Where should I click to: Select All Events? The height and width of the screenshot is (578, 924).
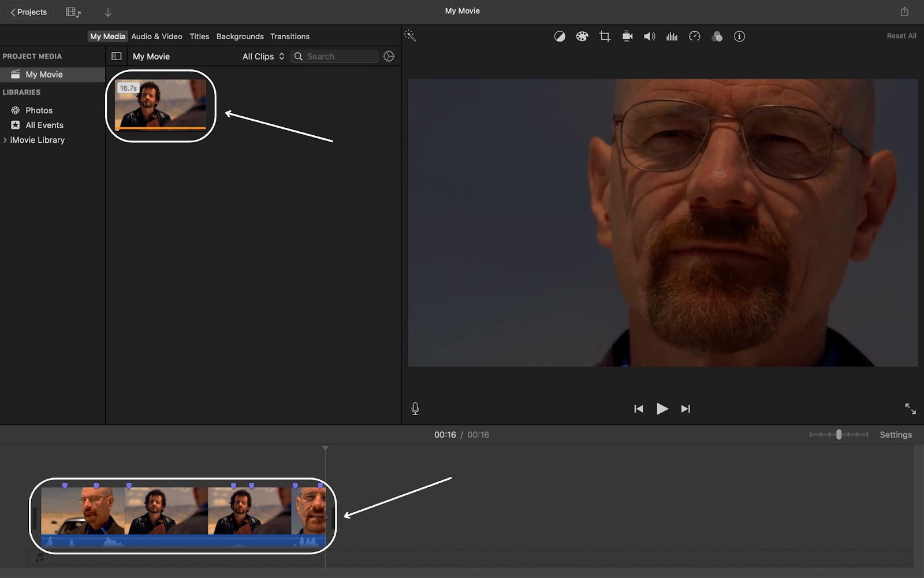coord(44,125)
